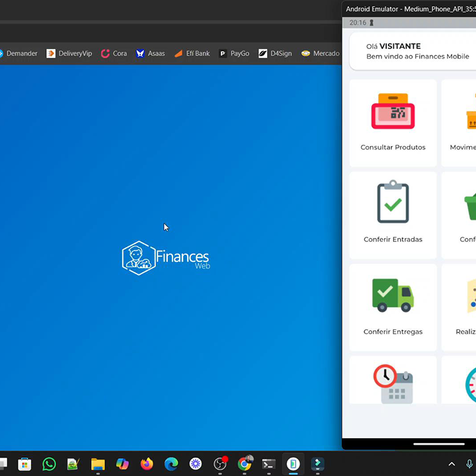Open the D4Sign bookmark

coord(275,54)
